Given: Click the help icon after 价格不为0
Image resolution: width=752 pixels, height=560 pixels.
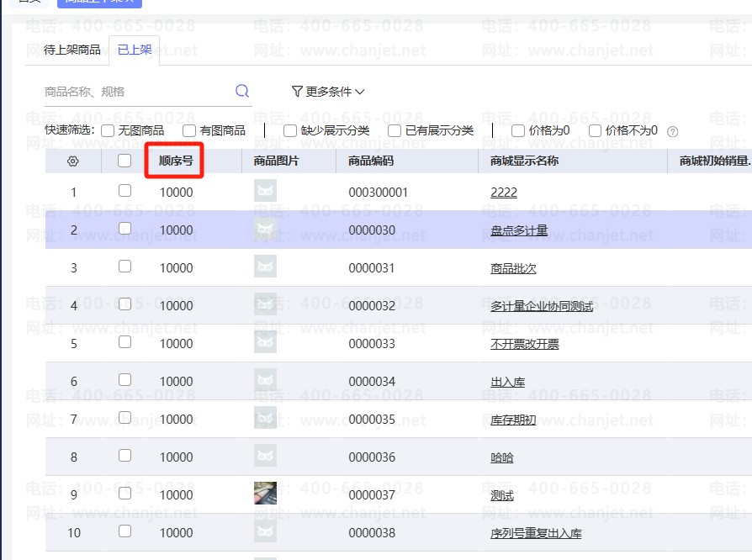Looking at the screenshot, I should click(x=672, y=131).
